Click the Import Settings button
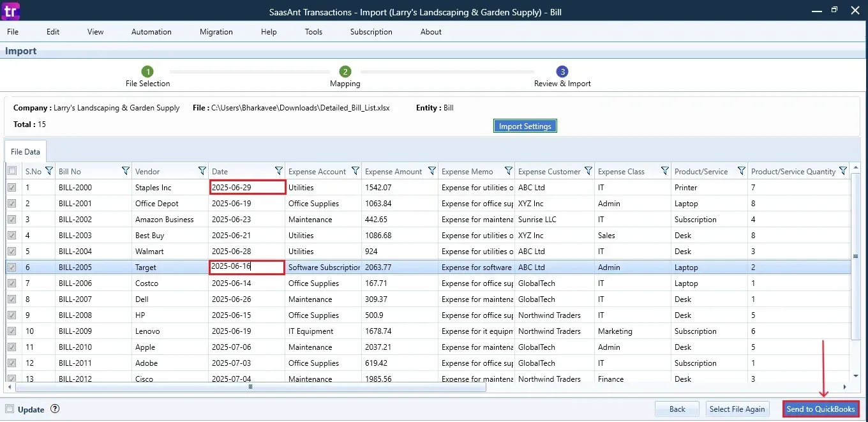868x422 pixels. [525, 126]
